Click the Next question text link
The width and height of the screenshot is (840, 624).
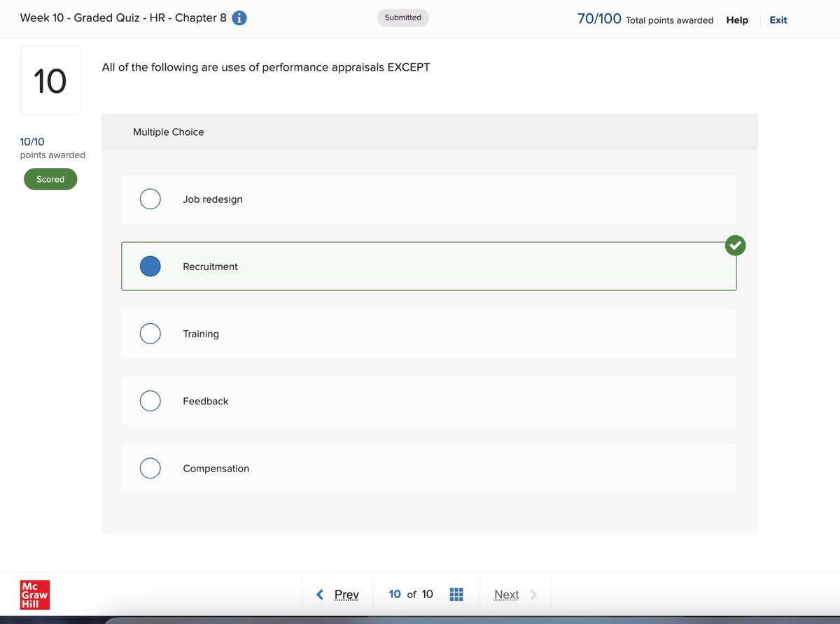[x=506, y=595]
